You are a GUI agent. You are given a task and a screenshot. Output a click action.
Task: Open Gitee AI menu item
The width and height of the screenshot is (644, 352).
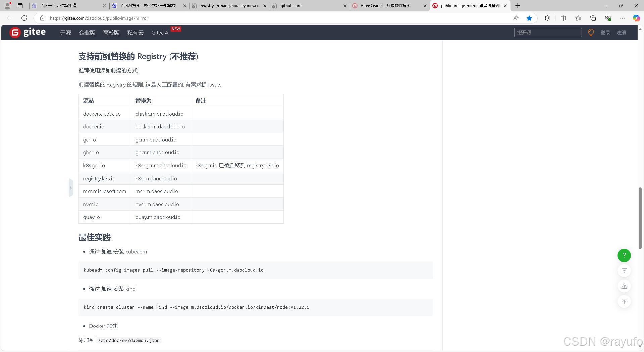(160, 33)
